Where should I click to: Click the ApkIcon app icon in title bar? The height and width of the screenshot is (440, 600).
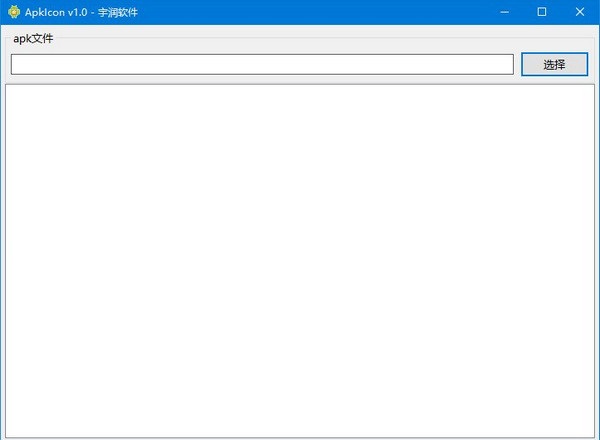(x=13, y=12)
